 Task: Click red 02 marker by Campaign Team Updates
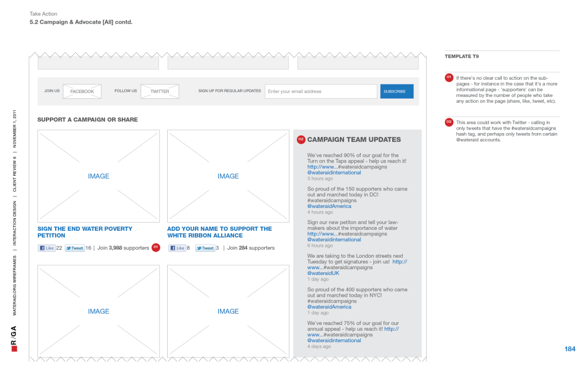[x=300, y=139]
